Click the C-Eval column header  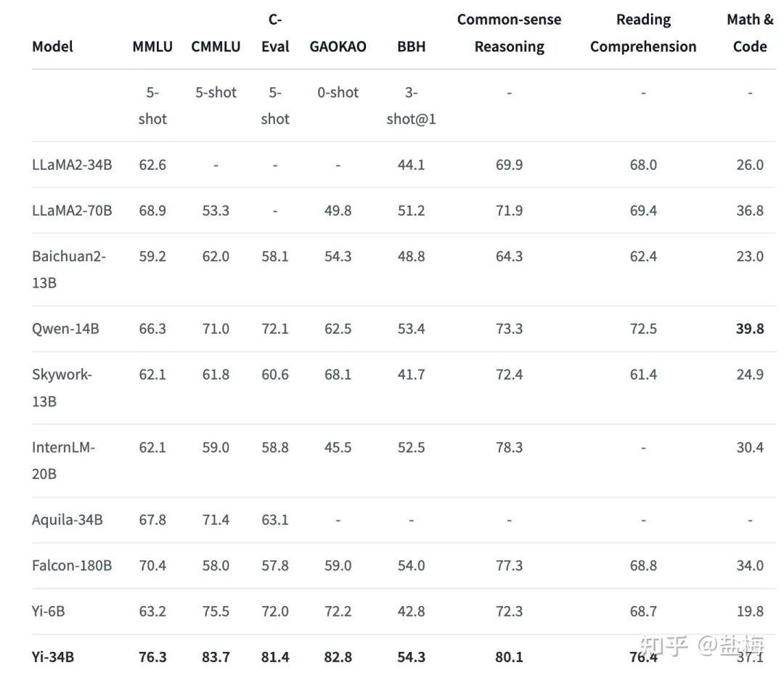click(275, 33)
